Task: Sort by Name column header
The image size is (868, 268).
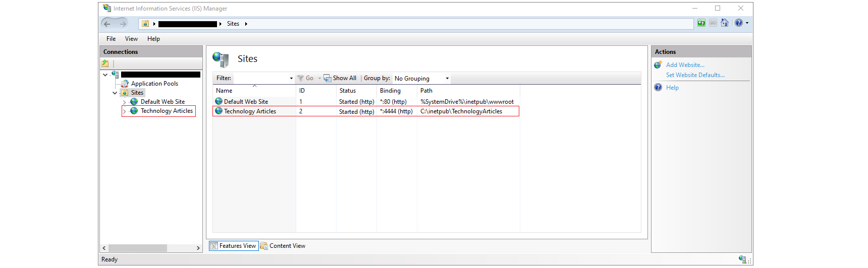Action: tap(254, 91)
